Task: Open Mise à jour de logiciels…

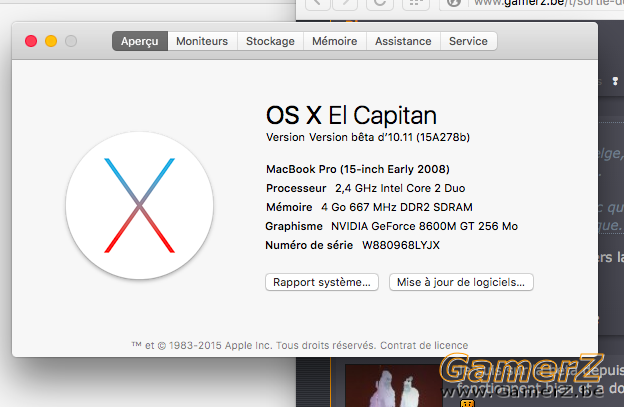Action: (x=461, y=282)
